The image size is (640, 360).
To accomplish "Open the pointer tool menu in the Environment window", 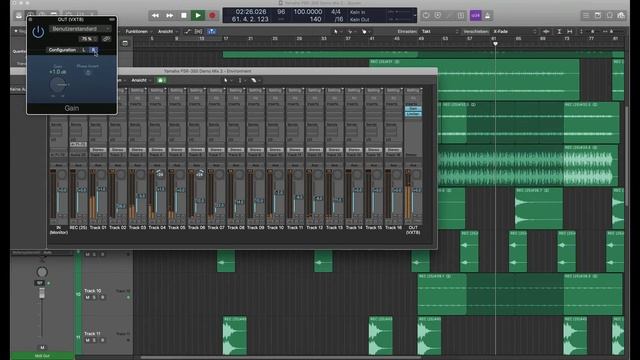I will tap(227, 80).
